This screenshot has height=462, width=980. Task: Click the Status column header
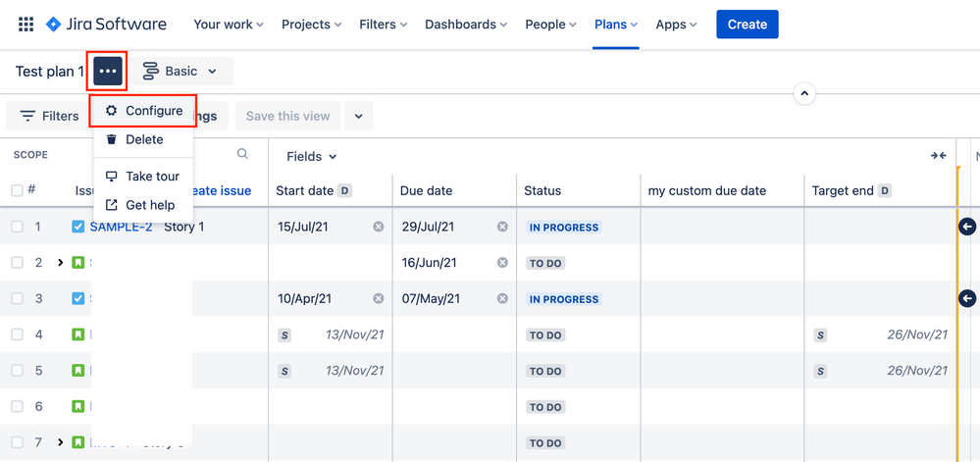point(542,190)
